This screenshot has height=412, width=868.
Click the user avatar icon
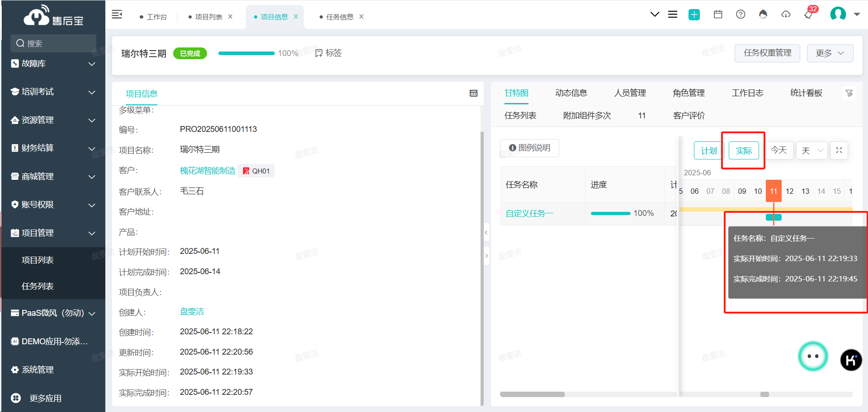838,14
